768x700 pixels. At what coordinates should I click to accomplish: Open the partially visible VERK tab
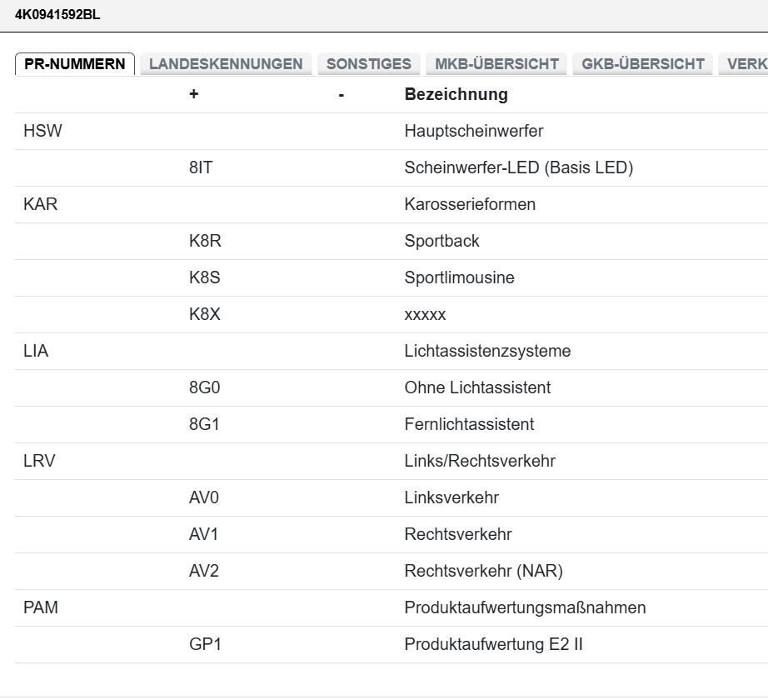click(746, 64)
